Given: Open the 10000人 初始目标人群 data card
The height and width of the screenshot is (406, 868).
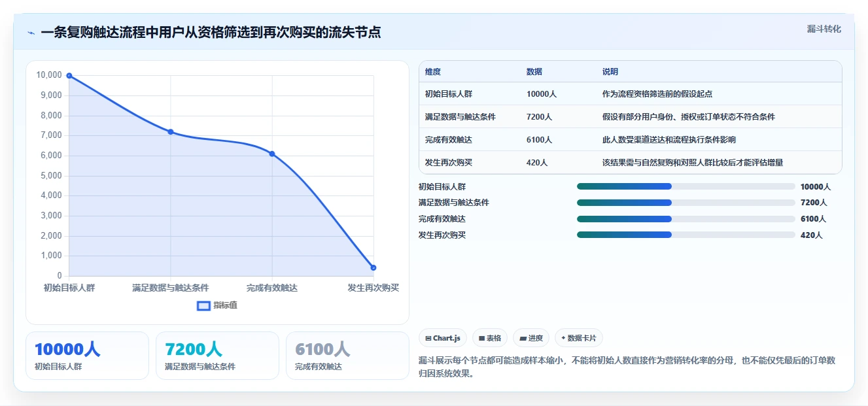Looking at the screenshot, I should [87, 356].
